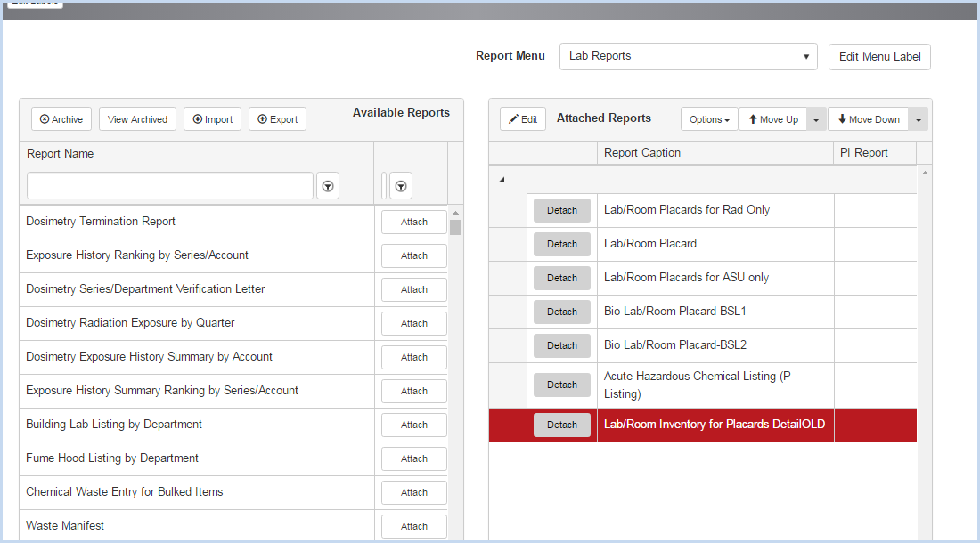This screenshot has height=543, width=980.
Task: Detach Bio Lab/Room Placard-BSL2
Action: click(x=562, y=345)
